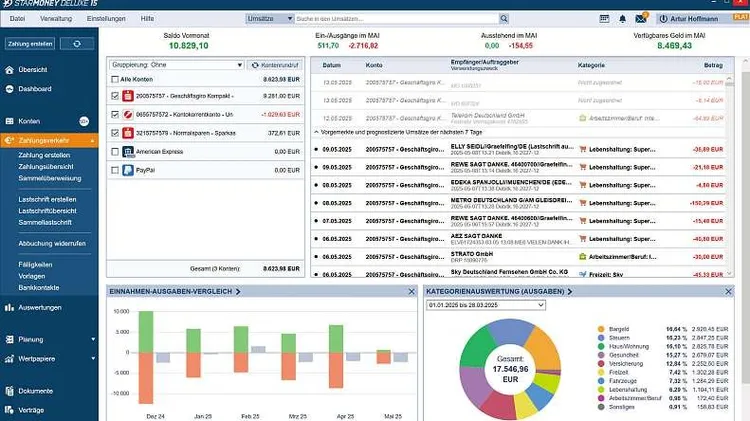Click the Geschäftsgiro Kompakt Sparkasse account icon
The width and height of the screenshot is (750, 421).
128,96
